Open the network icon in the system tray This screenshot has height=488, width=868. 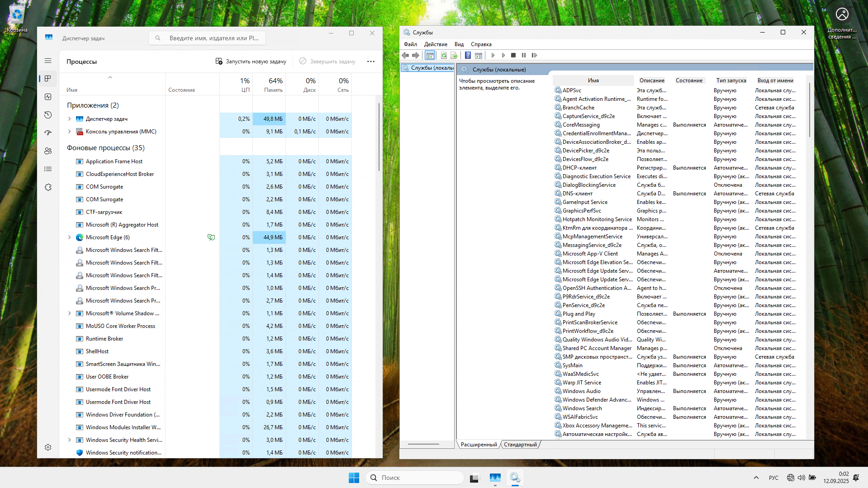coord(790,478)
